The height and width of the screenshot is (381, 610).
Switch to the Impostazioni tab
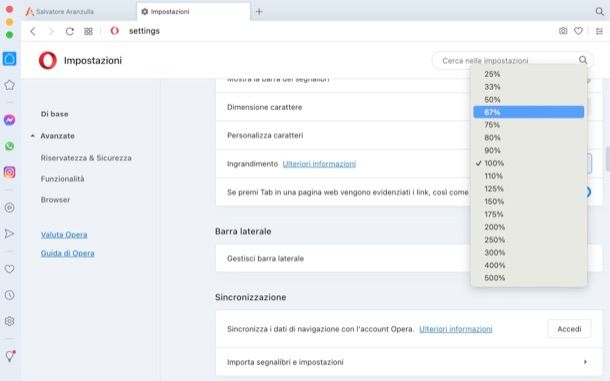[193, 12]
